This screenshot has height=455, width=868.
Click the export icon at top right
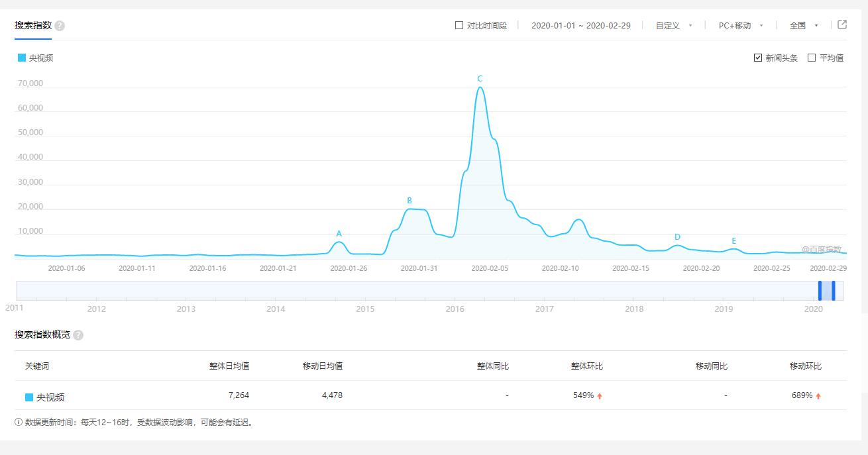point(842,25)
